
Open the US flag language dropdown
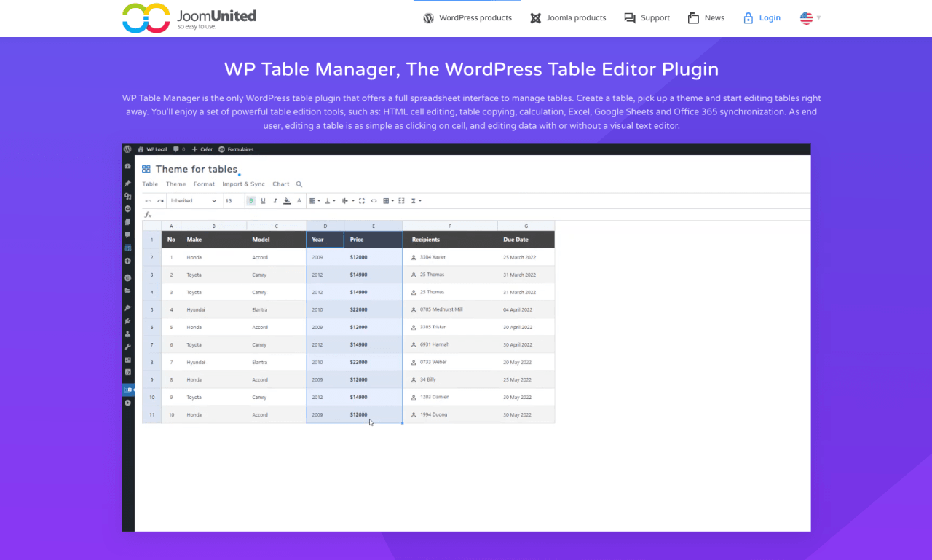[x=810, y=18]
